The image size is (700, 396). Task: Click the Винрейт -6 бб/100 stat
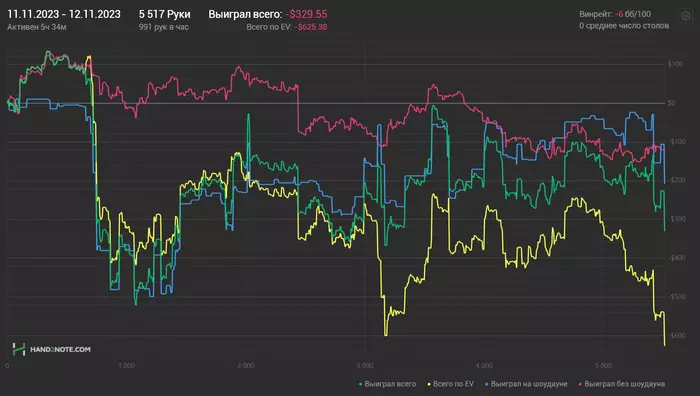pos(615,14)
